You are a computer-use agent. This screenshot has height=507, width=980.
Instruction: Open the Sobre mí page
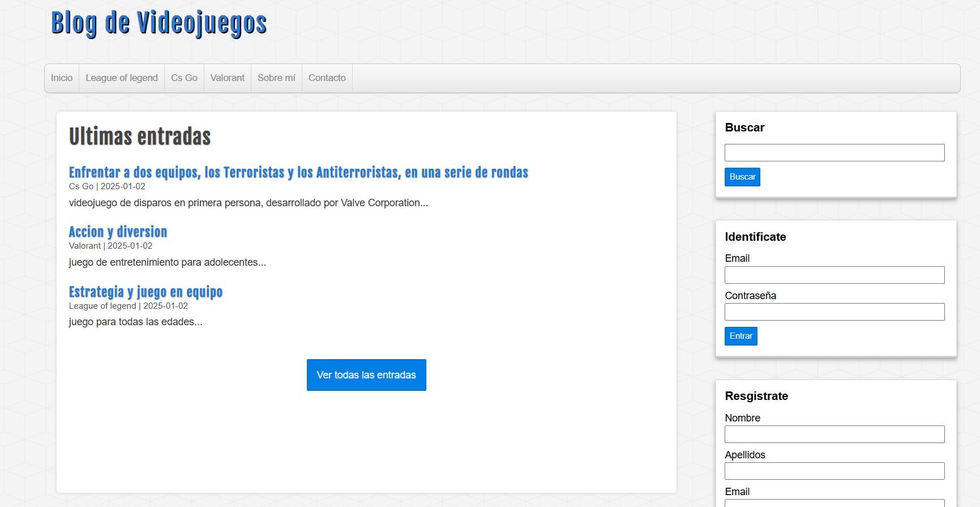(276, 78)
